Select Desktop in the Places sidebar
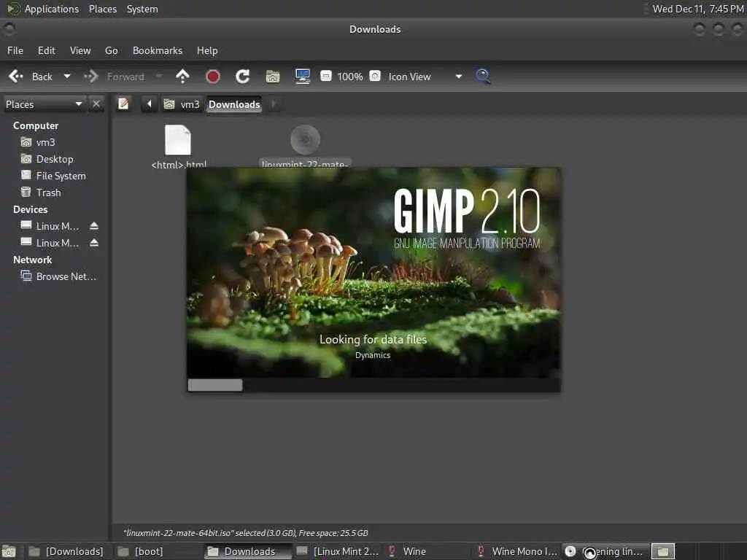Image resolution: width=747 pixels, height=560 pixels. (47, 159)
